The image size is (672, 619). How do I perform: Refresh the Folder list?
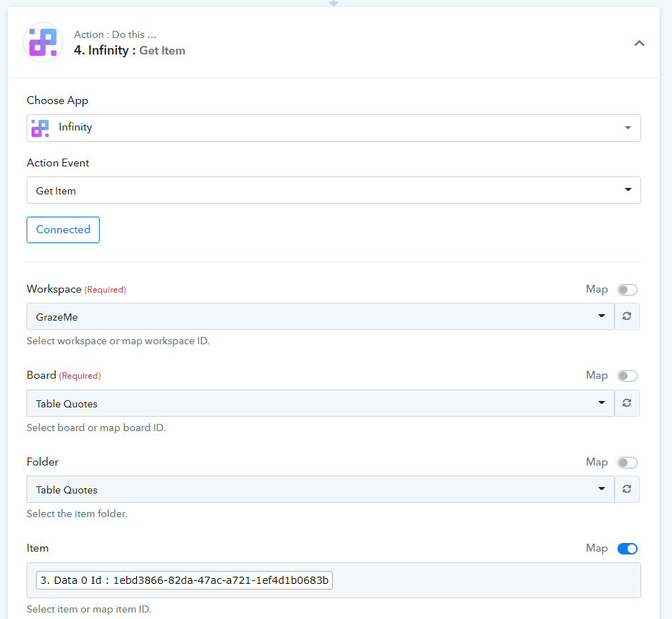pyautogui.click(x=627, y=489)
